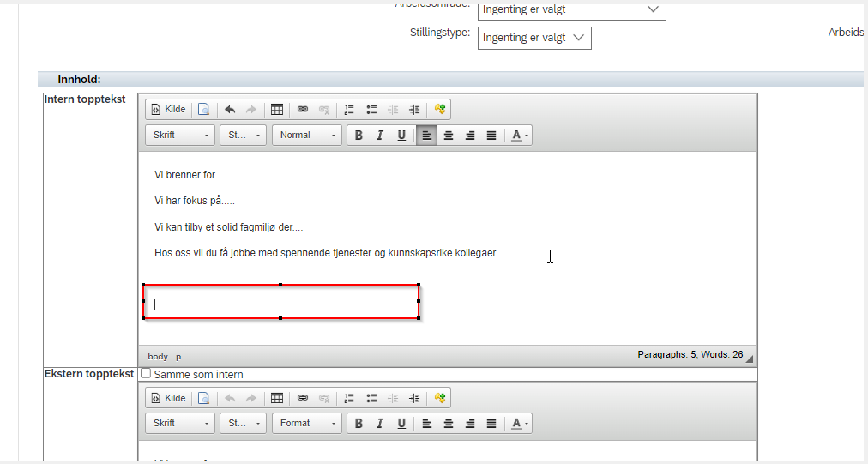Insert a table in Intern topptekst editor
Screen dimensions: 868x464
[277, 109]
